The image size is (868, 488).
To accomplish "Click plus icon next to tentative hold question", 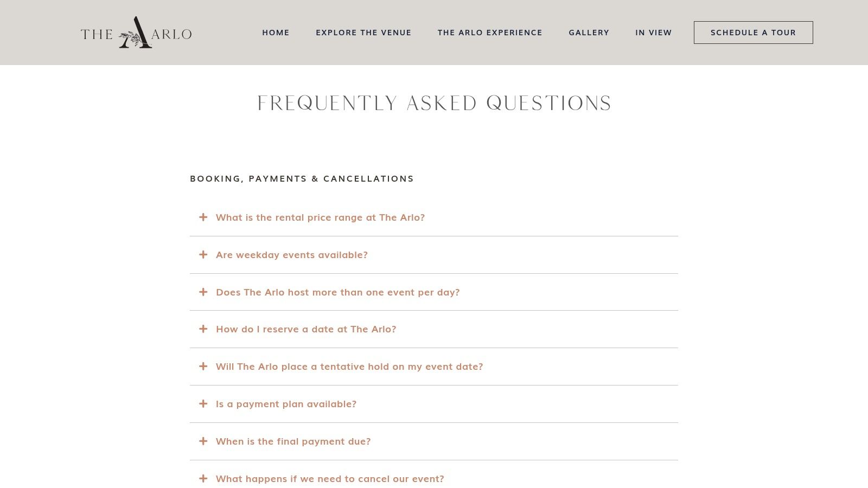I will tap(203, 367).
